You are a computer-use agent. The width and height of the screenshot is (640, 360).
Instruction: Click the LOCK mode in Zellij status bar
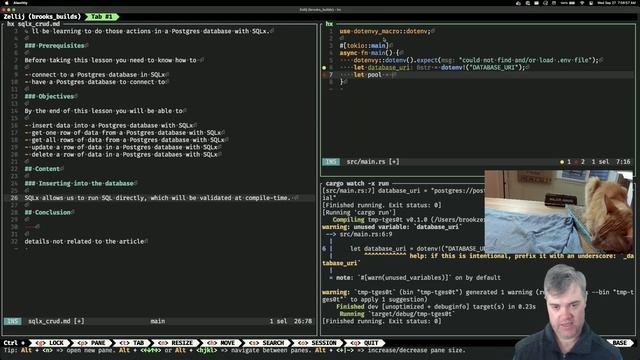pyautogui.click(x=50, y=343)
